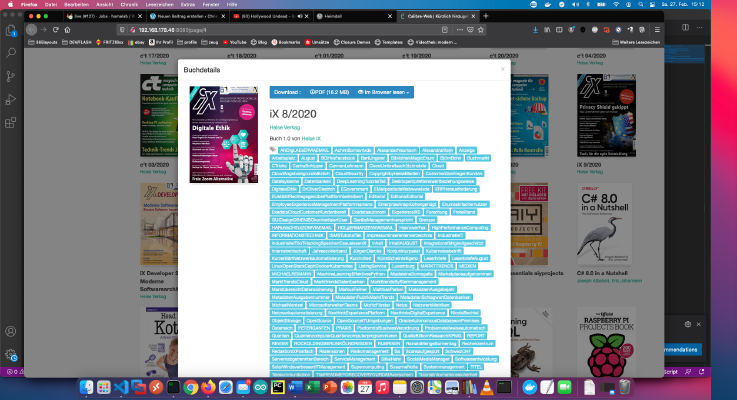
Task: Open VS Code Run and Debug icon
Action: (x=10, y=100)
